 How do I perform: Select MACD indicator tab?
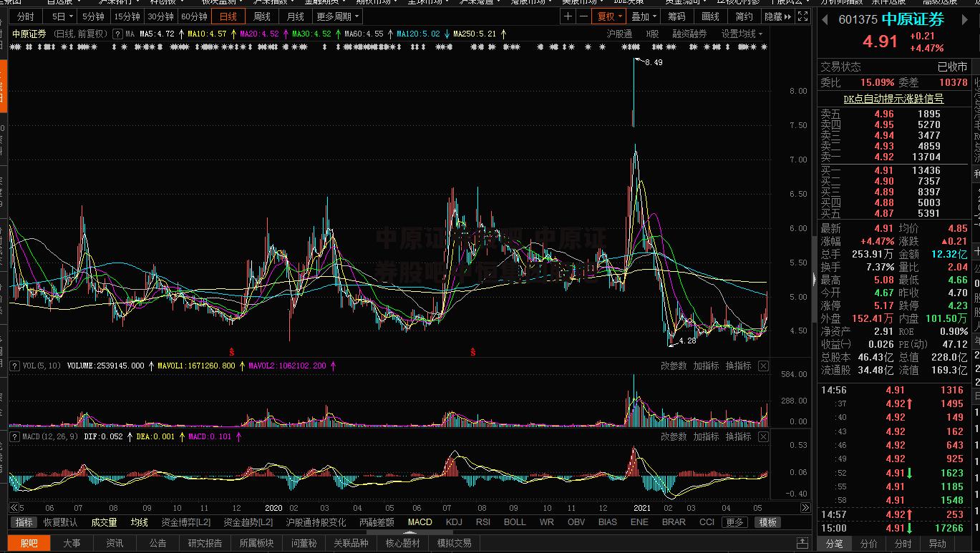(x=420, y=522)
